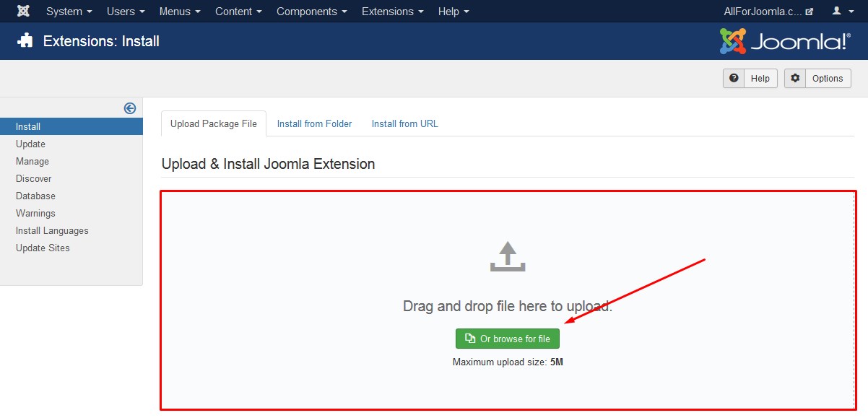Click the drag and drop upload area
The width and height of the screenshot is (868, 418).
click(x=507, y=306)
